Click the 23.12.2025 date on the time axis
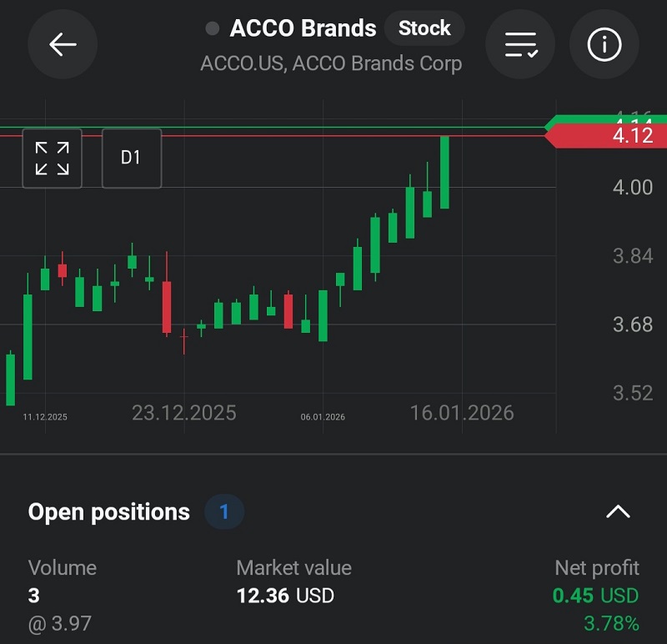The height and width of the screenshot is (644, 667). click(x=184, y=413)
